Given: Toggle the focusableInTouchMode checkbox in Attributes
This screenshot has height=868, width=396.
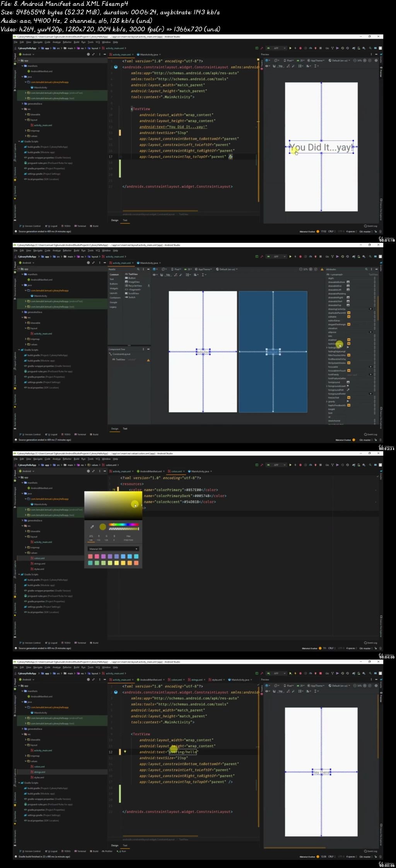Looking at the screenshot, I should [349, 371].
